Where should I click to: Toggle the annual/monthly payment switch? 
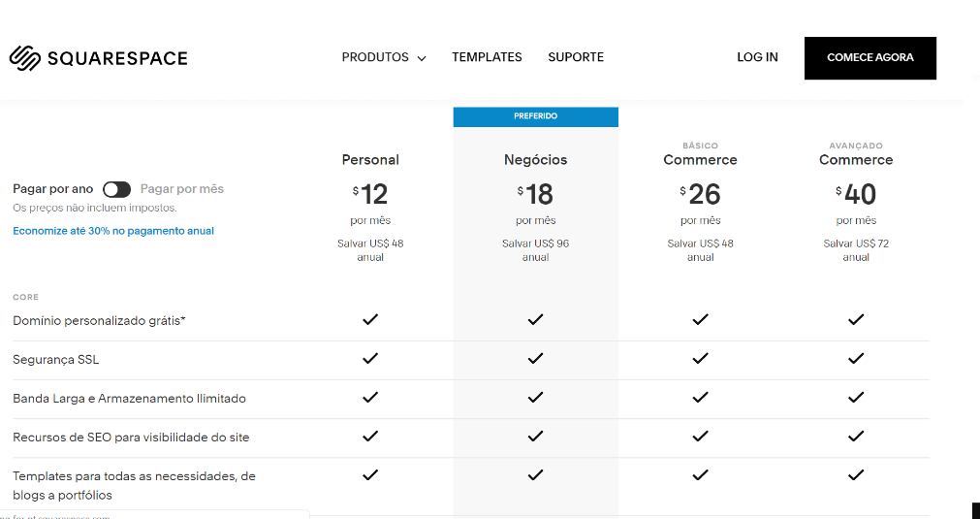[x=117, y=189]
